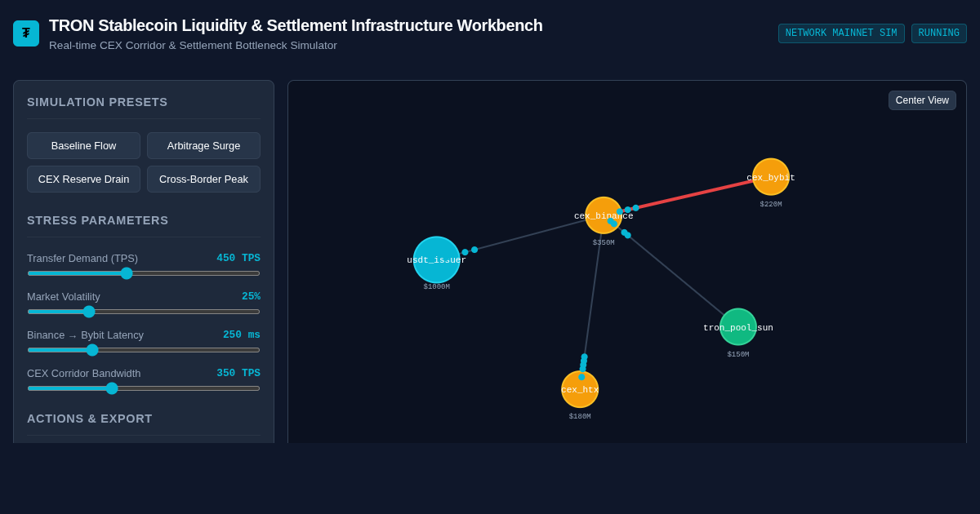The width and height of the screenshot is (980, 514).
Task: Click the $1000M label under usdt_issuer
Action: [x=437, y=287]
